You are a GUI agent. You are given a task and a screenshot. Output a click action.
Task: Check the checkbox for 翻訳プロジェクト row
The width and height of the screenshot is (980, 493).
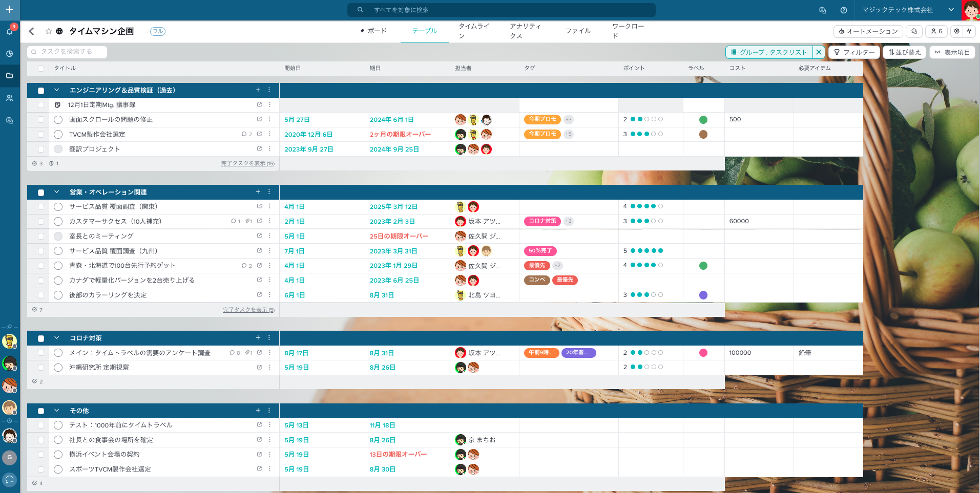[41, 149]
